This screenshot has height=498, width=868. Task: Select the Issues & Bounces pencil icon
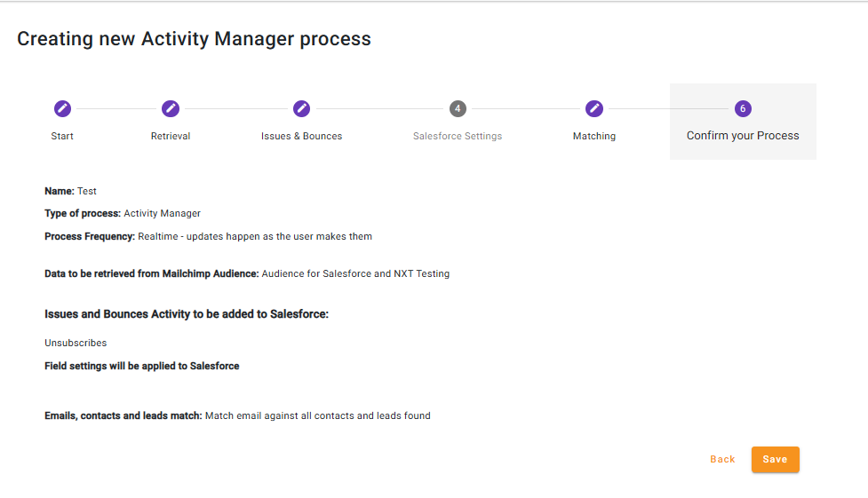click(301, 108)
